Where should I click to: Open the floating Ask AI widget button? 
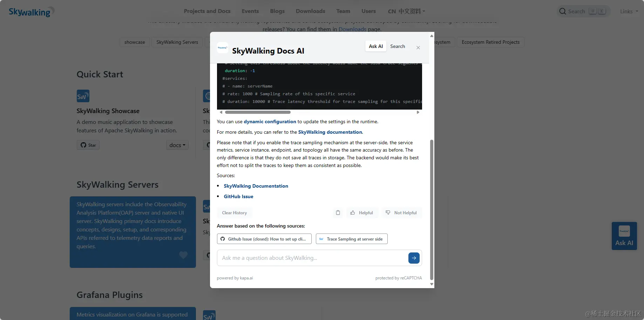624,236
